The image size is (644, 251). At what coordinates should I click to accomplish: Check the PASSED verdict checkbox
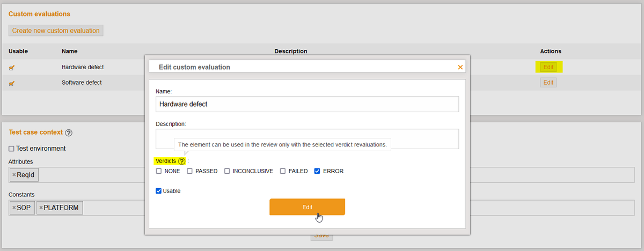190,171
